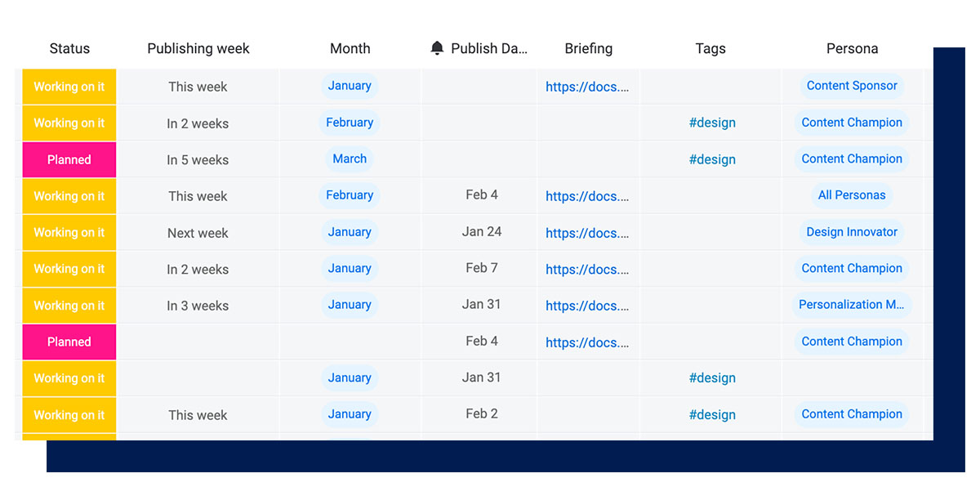
Task: Select the 'All Personas' pill
Action: click(x=852, y=195)
